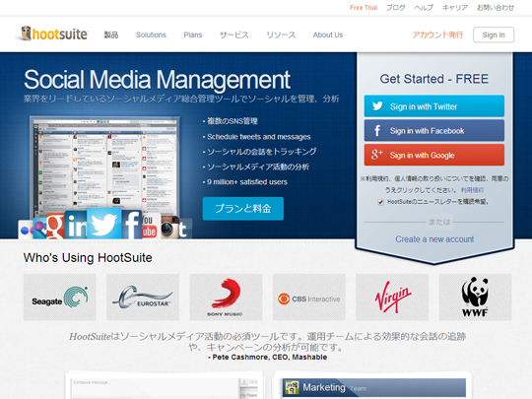The height and width of the screenshot is (399, 532).
Task: Click the Seagate logo tile
Action: pos(60,298)
